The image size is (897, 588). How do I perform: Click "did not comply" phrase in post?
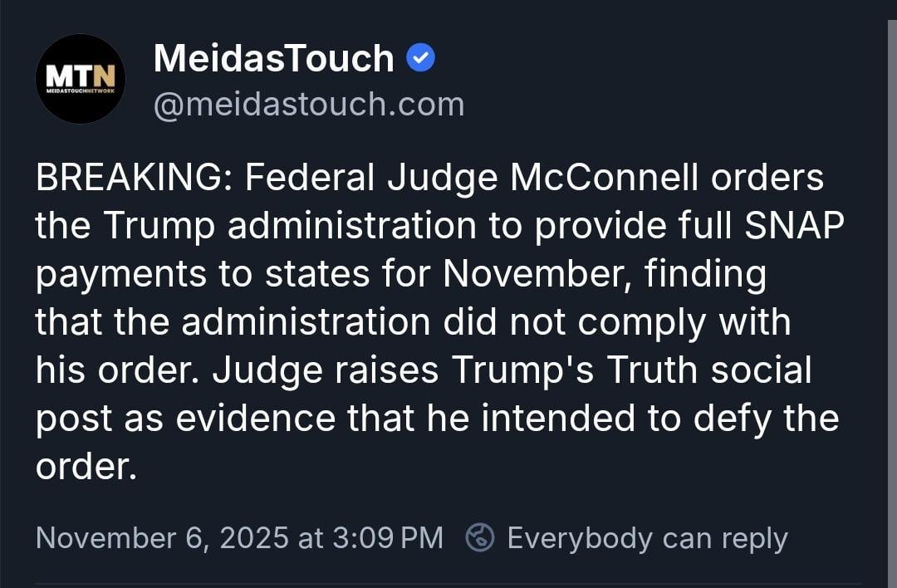[571, 323]
